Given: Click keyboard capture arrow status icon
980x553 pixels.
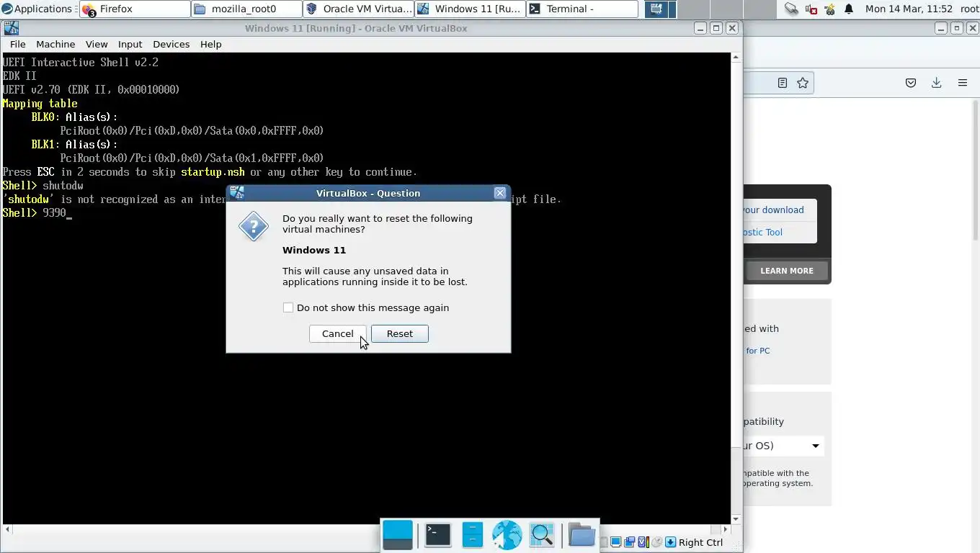Looking at the screenshot, I should coord(670,542).
